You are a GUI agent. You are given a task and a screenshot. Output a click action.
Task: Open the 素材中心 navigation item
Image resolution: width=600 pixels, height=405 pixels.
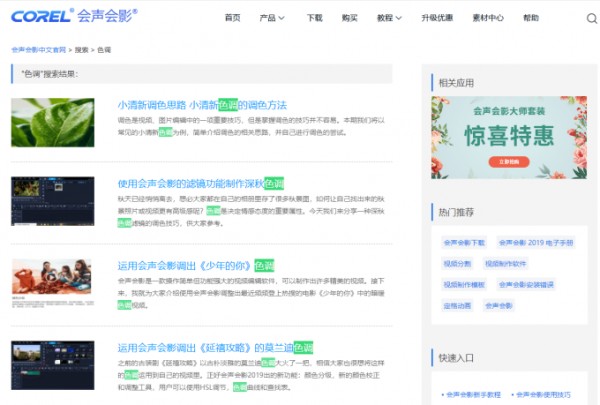pyautogui.click(x=488, y=18)
